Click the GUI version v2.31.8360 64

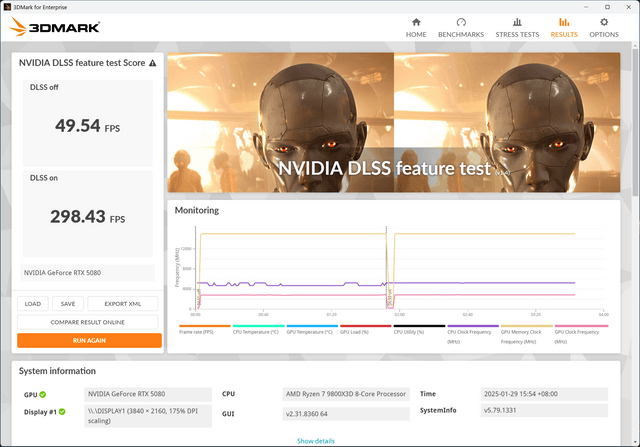coord(346,414)
